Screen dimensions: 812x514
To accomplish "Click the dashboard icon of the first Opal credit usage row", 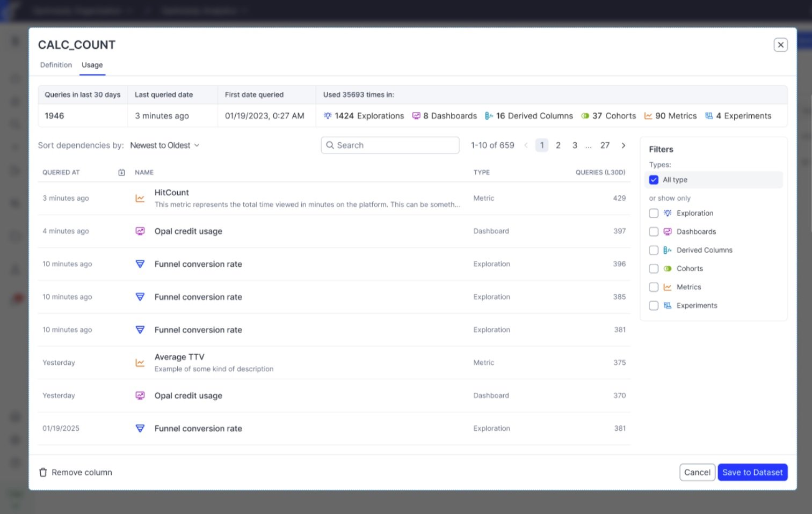I will pyautogui.click(x=140, y=231).
